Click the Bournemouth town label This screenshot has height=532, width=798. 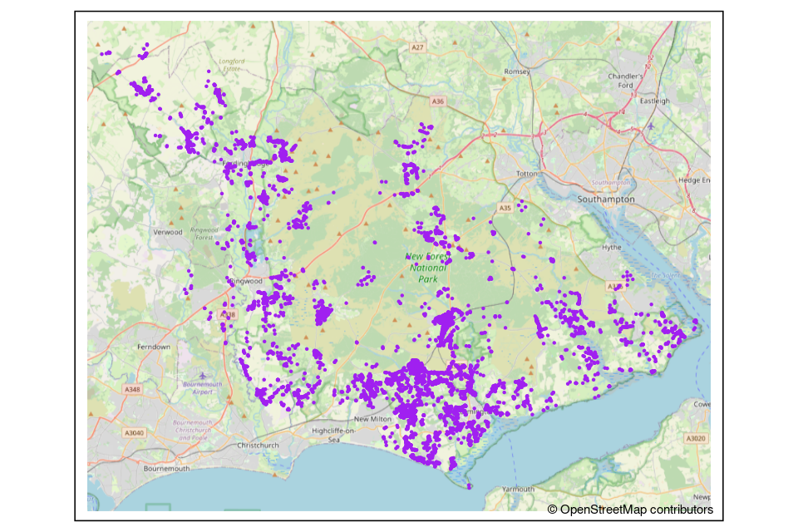167,468
